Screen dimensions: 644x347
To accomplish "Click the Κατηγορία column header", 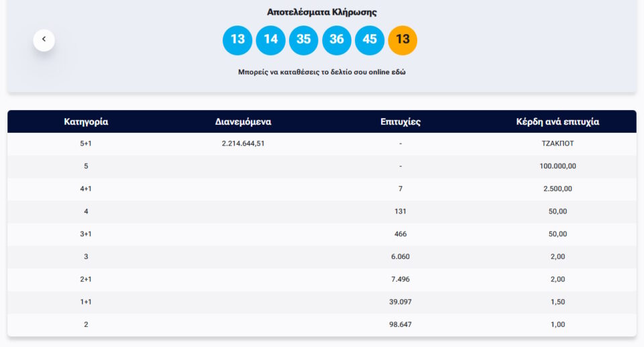I will coord(86,121).
